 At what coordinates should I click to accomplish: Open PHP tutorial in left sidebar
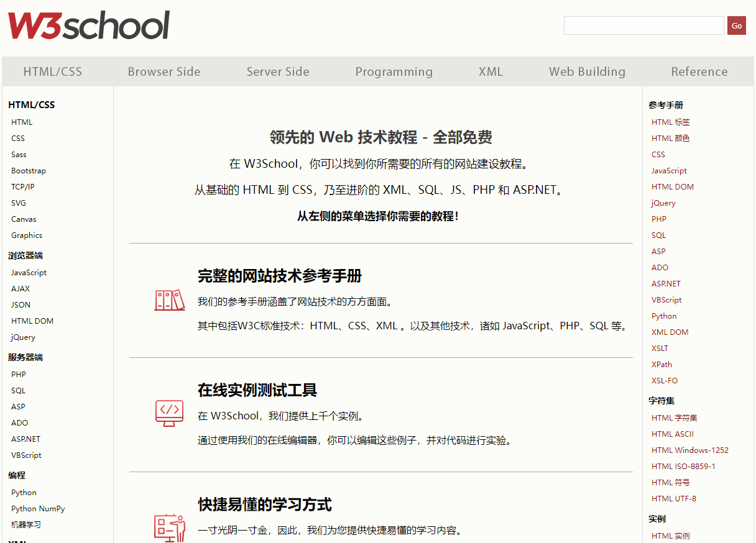pos(19,375)
